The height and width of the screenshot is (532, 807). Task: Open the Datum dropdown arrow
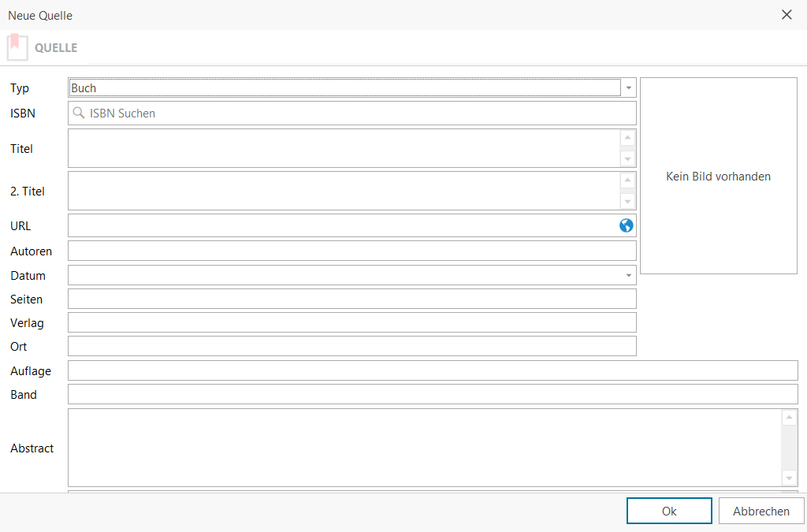628,276
